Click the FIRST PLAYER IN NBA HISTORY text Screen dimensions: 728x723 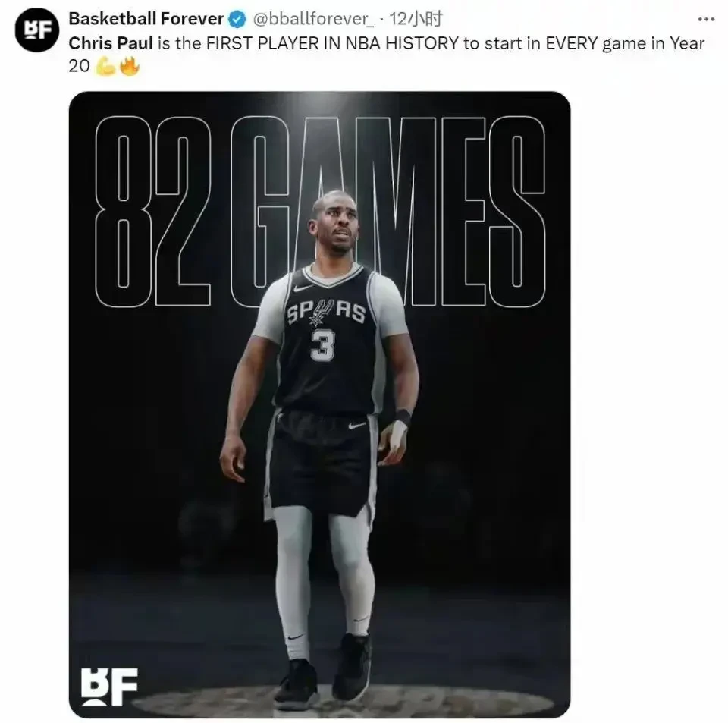click(x=332, y=43)
